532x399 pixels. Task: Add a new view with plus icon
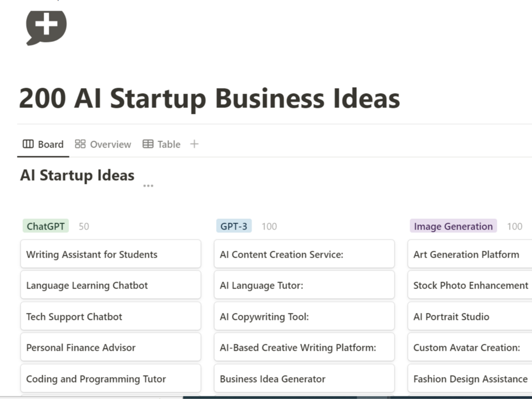coord(194,144)
